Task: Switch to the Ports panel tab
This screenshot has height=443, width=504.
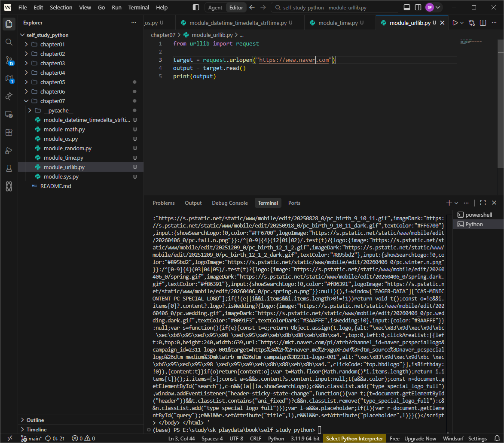Action: point(294,203)
